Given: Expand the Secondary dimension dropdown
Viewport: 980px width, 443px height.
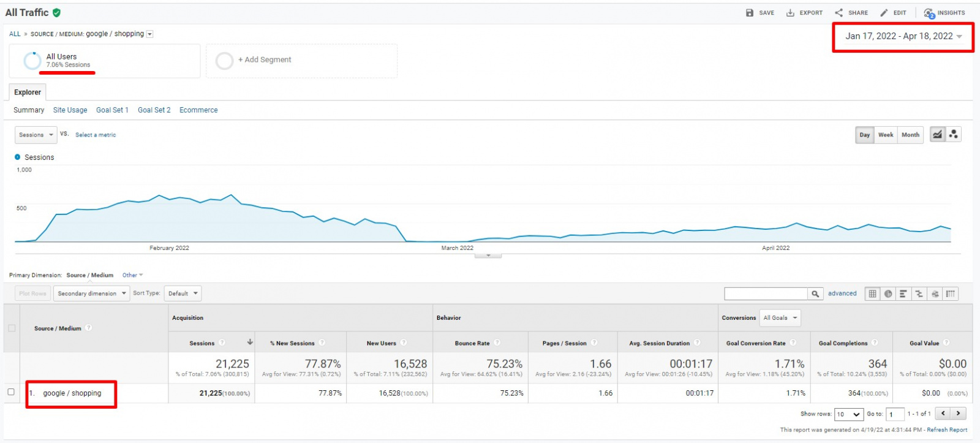Looking at the screenshot, I should coord(91,293).
